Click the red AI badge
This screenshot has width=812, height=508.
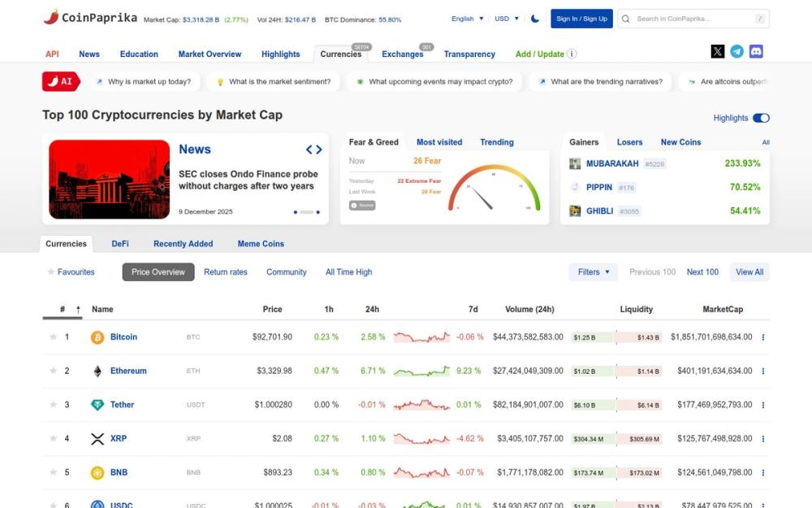tap(61, 81)
